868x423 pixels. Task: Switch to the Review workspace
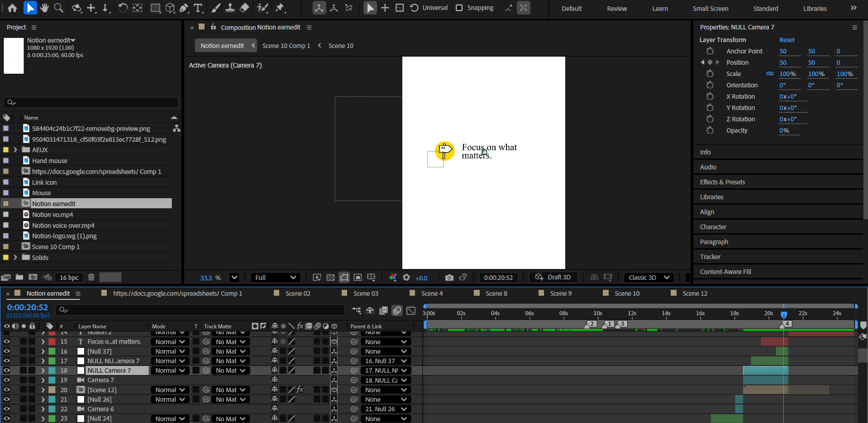(616, 9)
